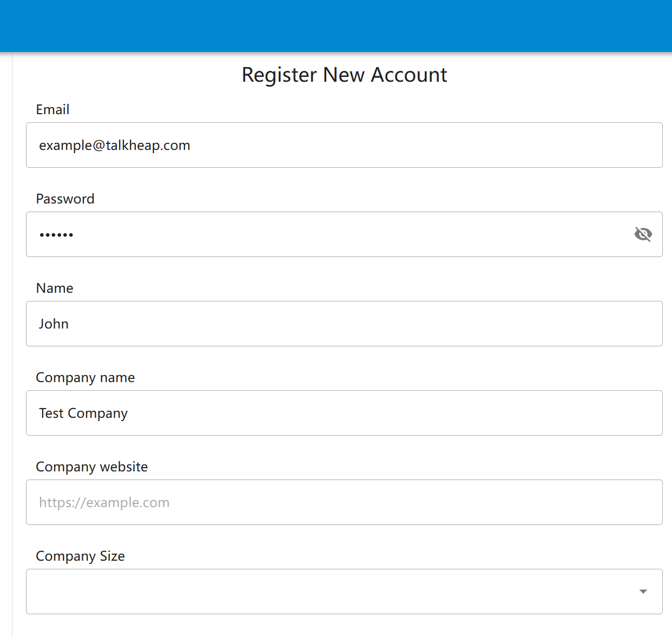Screen dimensions: 672x637
Task: Click the Company name field with Test Company
Action: coord(344,413)
